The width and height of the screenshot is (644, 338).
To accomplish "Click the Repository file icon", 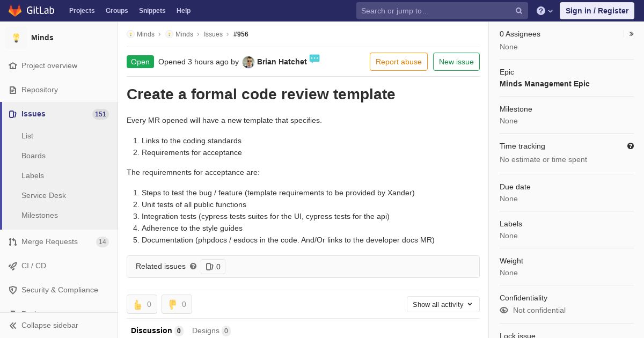I will coord(13,90).
